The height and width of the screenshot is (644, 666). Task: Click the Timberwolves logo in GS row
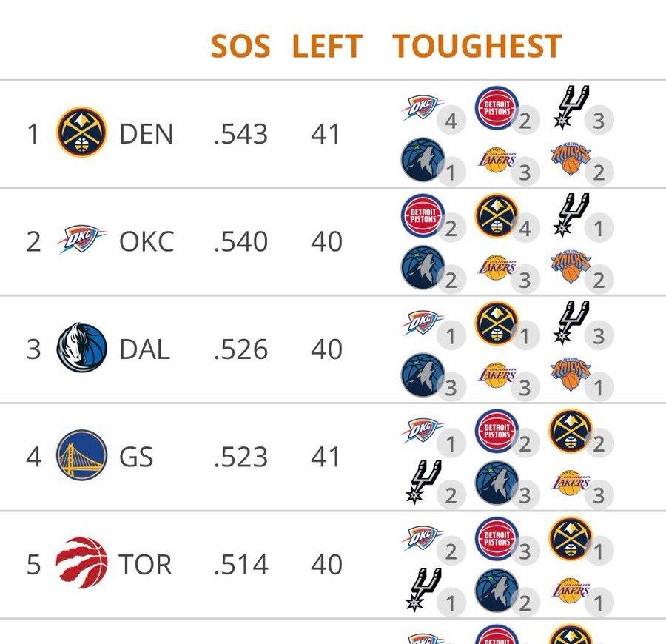click(x=497, y=483)
